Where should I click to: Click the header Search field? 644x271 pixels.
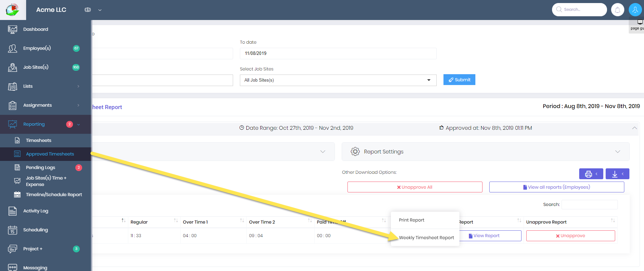coord(579,9)
